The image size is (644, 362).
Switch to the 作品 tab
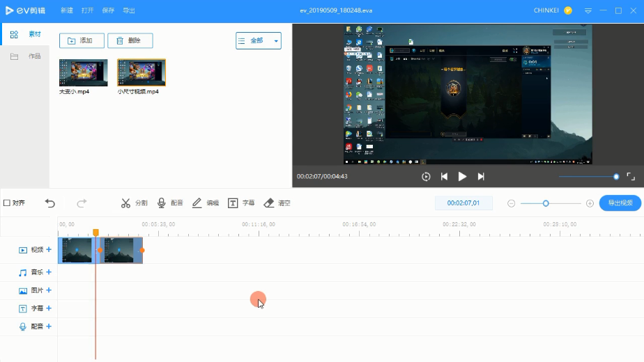click(26, 56)
